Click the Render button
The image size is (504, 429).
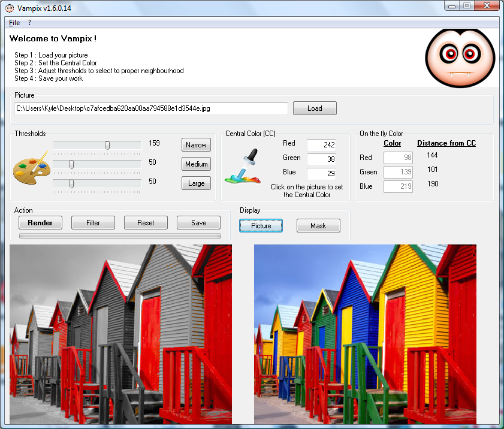click(x=40, y=223)
